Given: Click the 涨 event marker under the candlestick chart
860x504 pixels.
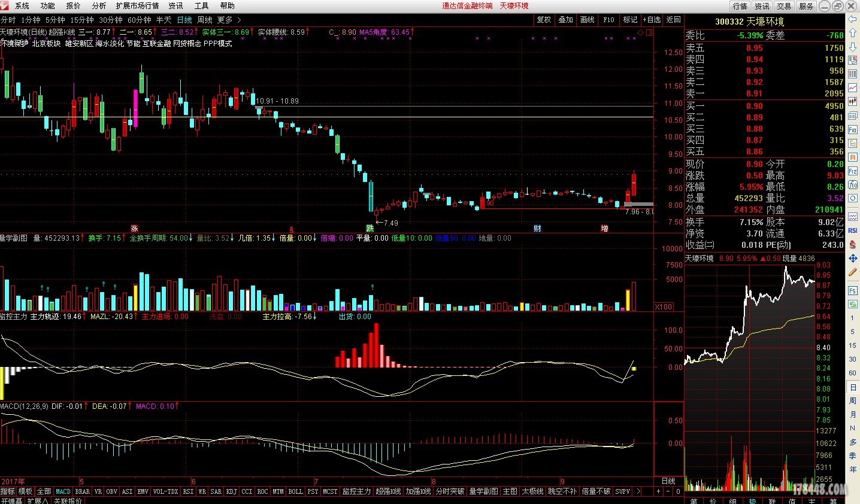Looking at the screenshot, I should pyautogui.click(x=135, y=229).
